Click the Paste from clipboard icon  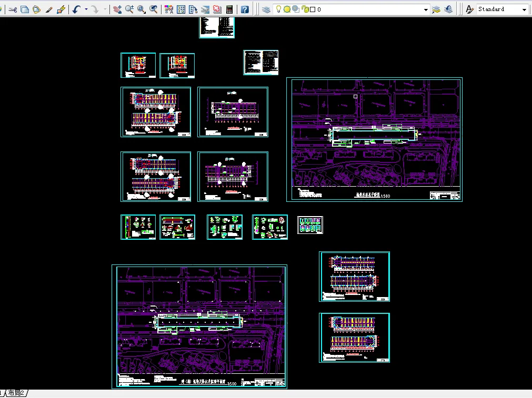[37, 9]
